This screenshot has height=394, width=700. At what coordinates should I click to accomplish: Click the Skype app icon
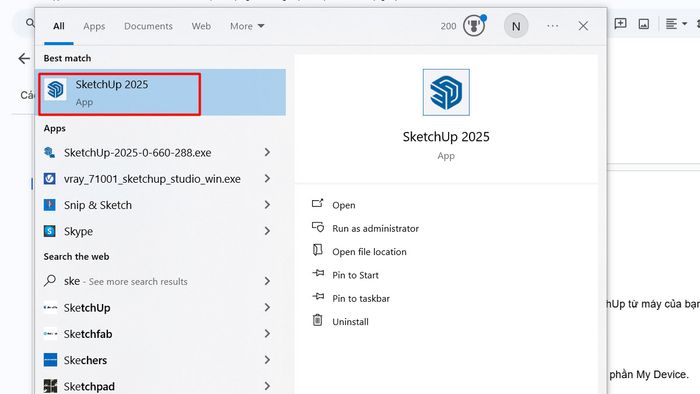point(50,231)
